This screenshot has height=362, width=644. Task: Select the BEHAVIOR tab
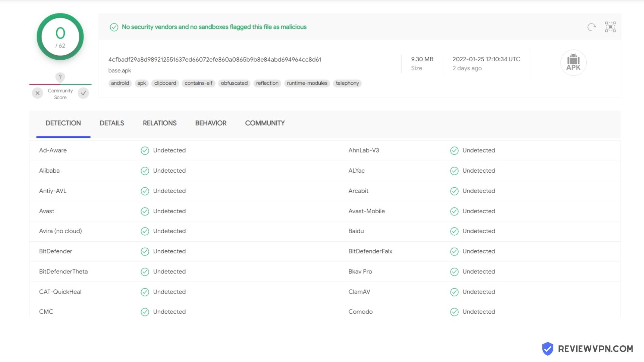(211, 123)
